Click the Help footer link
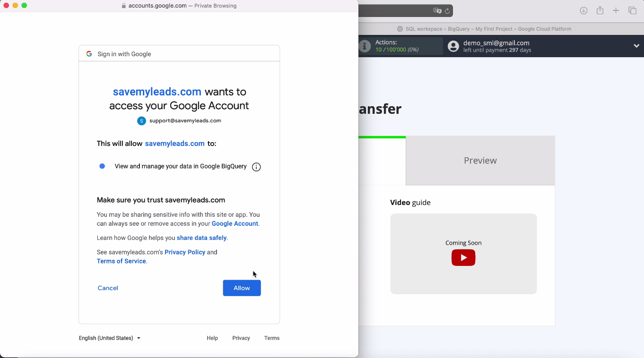This screenshot has width=644, height=358. point(212,338)
